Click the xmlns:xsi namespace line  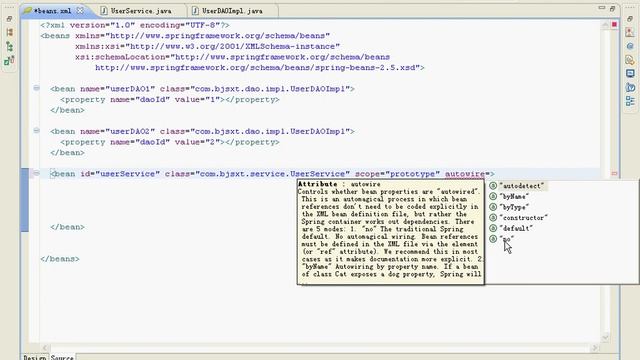pos(207,47)
